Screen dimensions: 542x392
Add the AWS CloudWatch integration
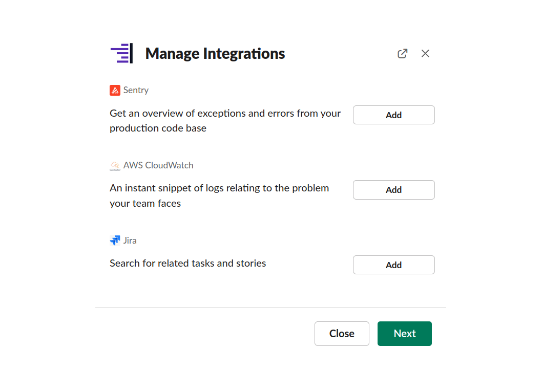(x=394, y=190)
